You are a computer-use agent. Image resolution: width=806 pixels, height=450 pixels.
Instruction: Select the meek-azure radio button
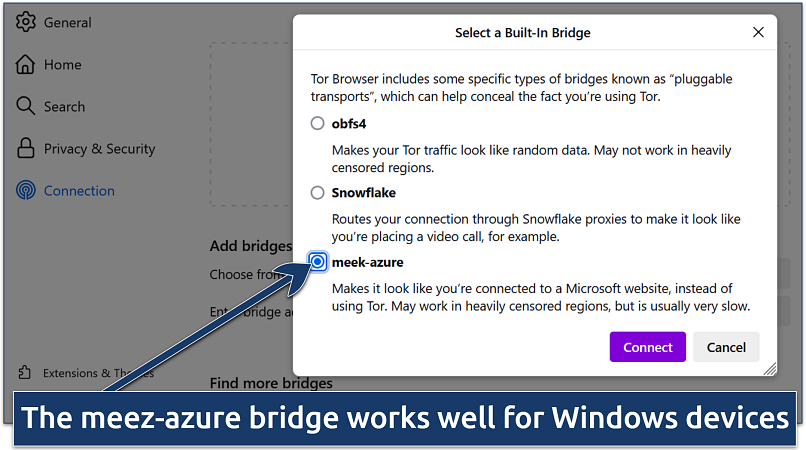317,262
